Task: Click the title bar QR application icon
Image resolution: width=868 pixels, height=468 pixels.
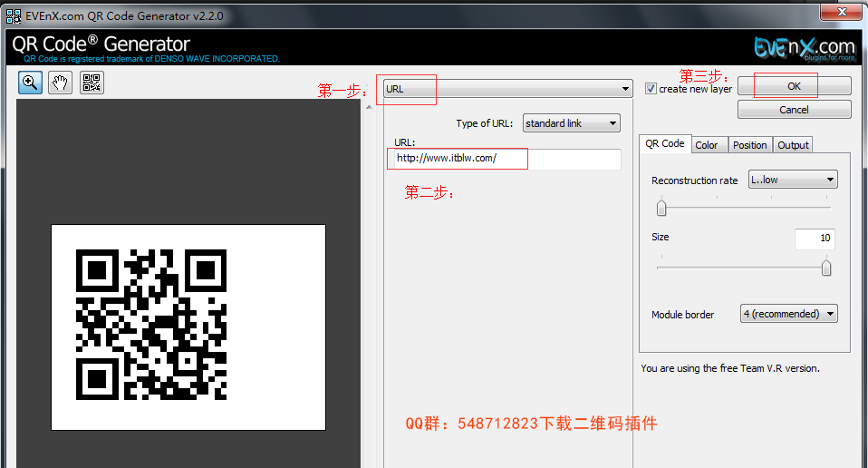Action: click(x=14, y=16)
